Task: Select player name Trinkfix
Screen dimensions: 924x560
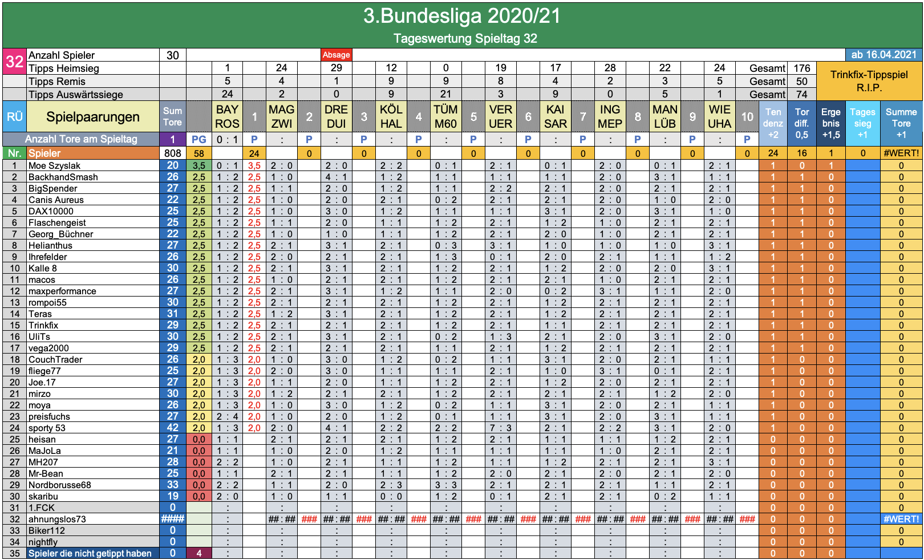Action: (43, 325)
